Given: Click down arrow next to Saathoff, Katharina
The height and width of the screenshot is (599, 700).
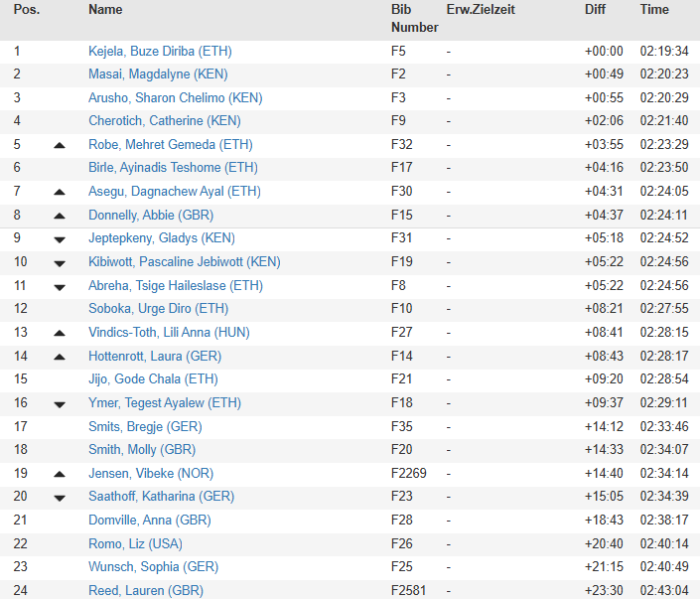Looking at the screenshot, I should click(60, 498).
